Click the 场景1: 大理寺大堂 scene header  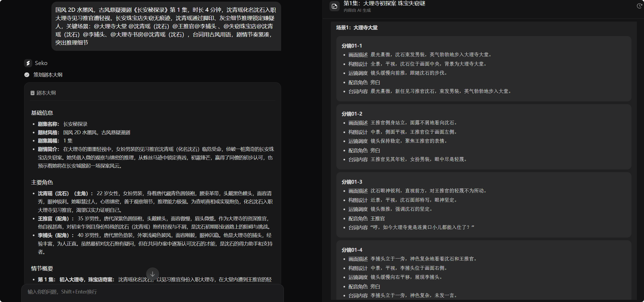(x=357, y=28)
